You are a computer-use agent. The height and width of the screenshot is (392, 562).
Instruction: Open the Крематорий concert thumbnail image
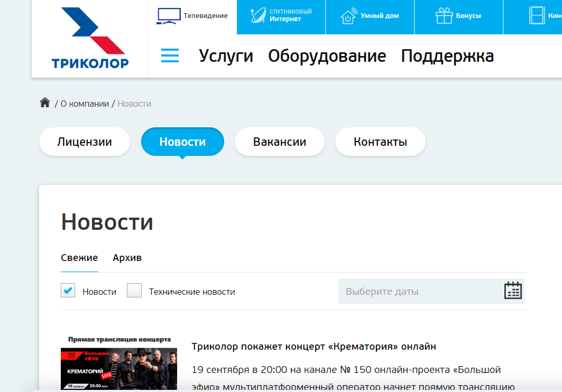click(119, 362)
